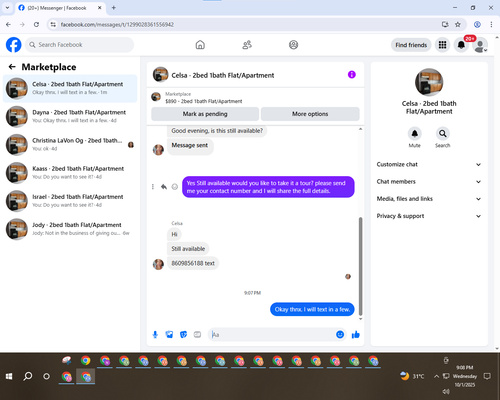Show hidden system tray icons
Screen dimensions: 500x400
point(436,376)
